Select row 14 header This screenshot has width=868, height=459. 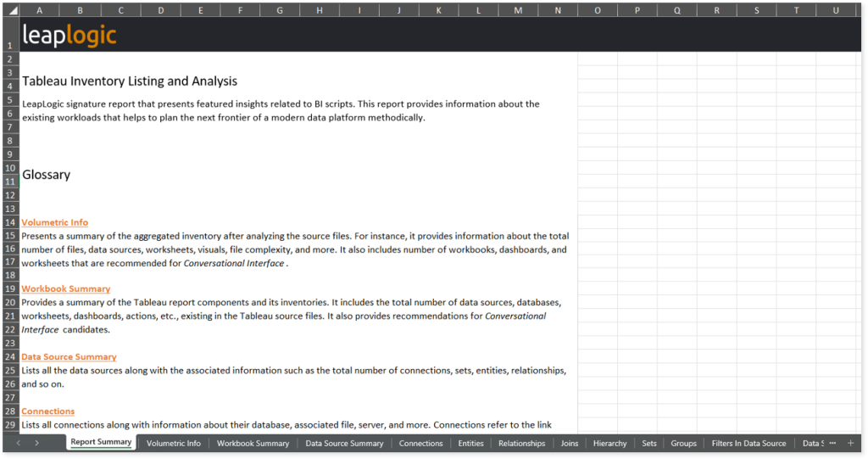click(10, 222)
